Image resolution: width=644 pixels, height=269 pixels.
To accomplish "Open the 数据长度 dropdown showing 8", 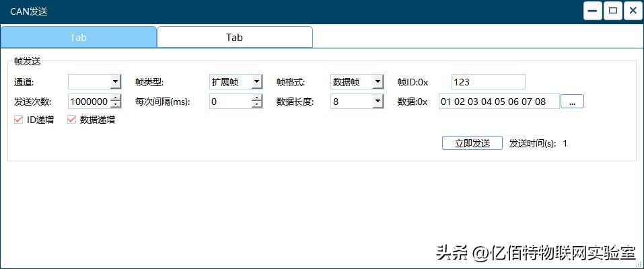I will (378, 102).
